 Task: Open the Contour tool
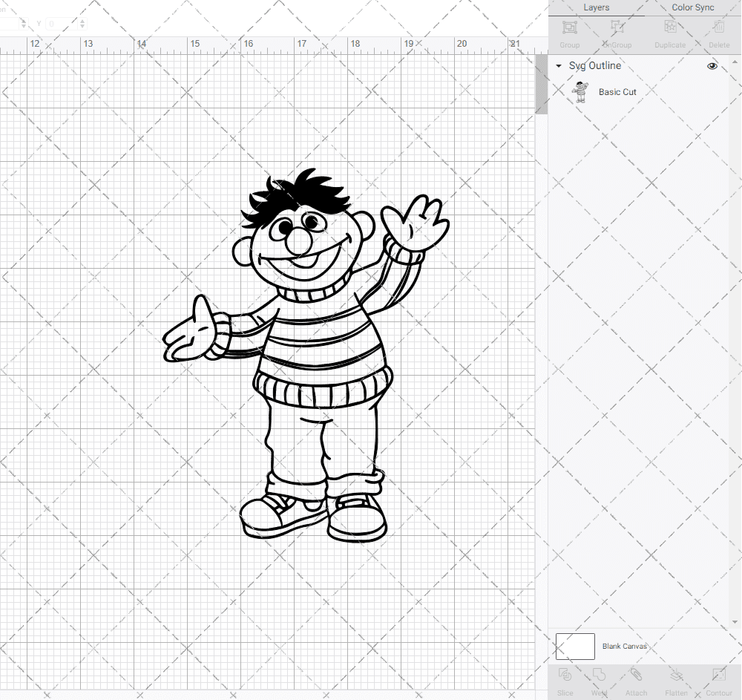(718, 676)
